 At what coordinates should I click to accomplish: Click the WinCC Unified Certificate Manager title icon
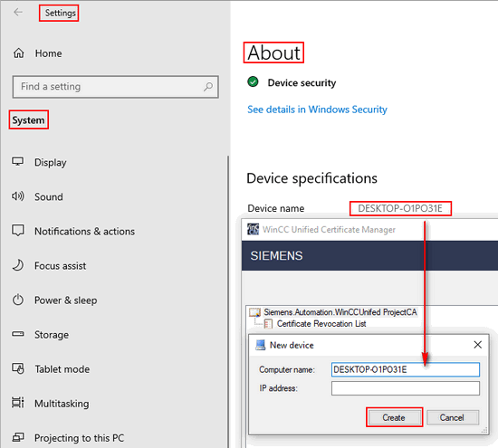(x=254, y=229)
